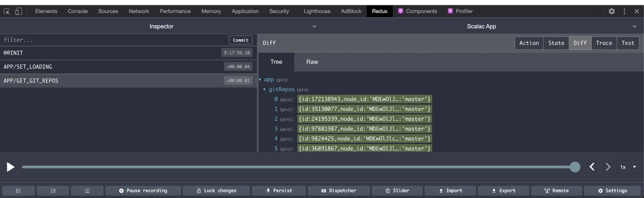This screenshot has width=644, height=198.
Task: Pin the gitRepos node
Action: [x=302, y=90]
